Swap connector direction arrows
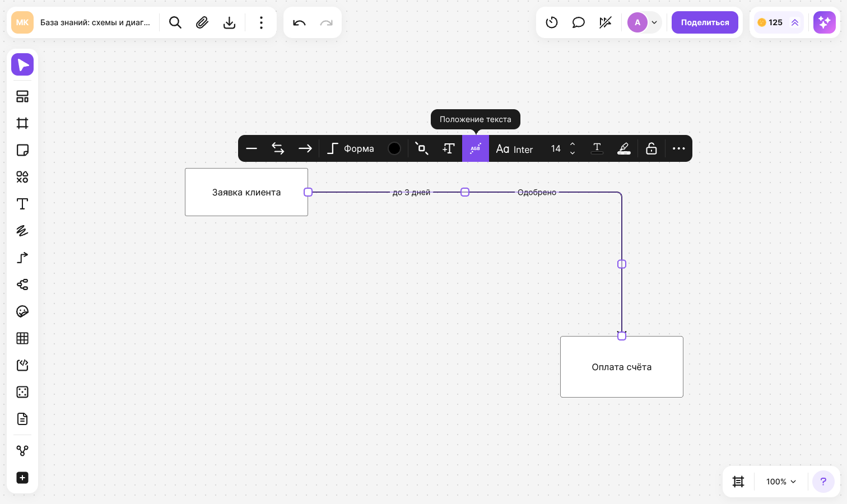 tap(278, 148)
